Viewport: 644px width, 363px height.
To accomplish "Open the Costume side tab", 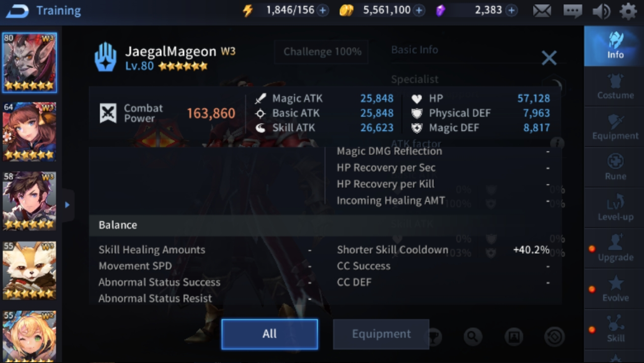I will pyautogui.click(x=615, y=87).
